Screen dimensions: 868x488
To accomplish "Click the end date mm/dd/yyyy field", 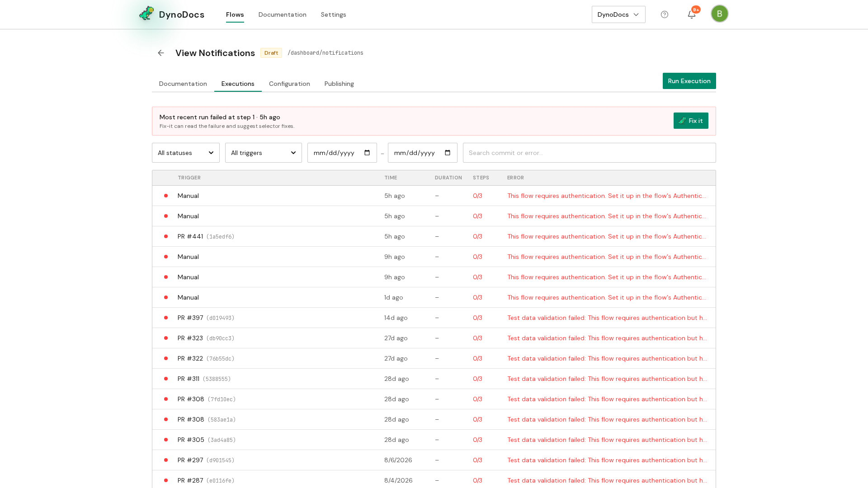I will click(x=423, y=153).
